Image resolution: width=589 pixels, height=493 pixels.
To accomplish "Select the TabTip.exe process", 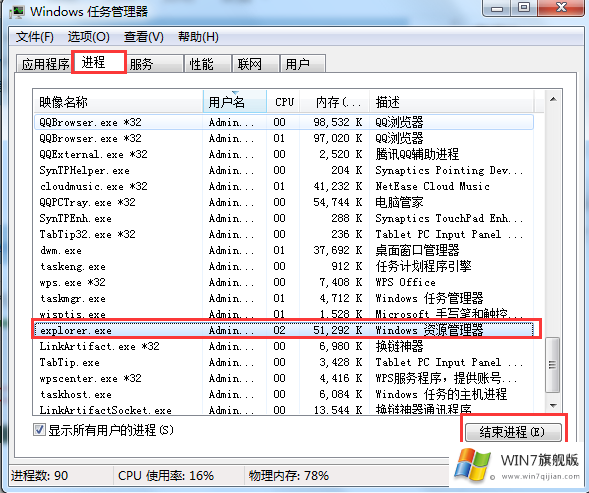I will click(284, 362).
